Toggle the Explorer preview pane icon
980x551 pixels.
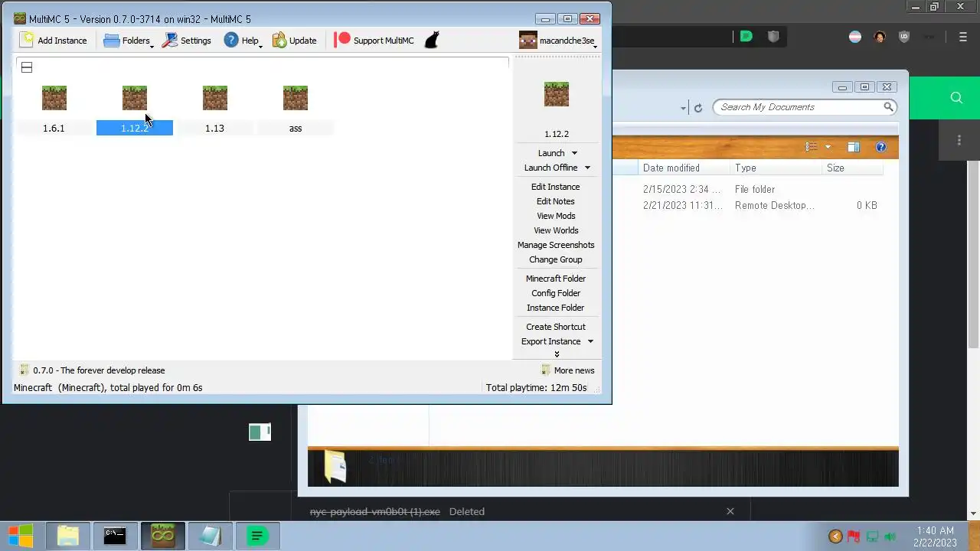click(854, 147)
